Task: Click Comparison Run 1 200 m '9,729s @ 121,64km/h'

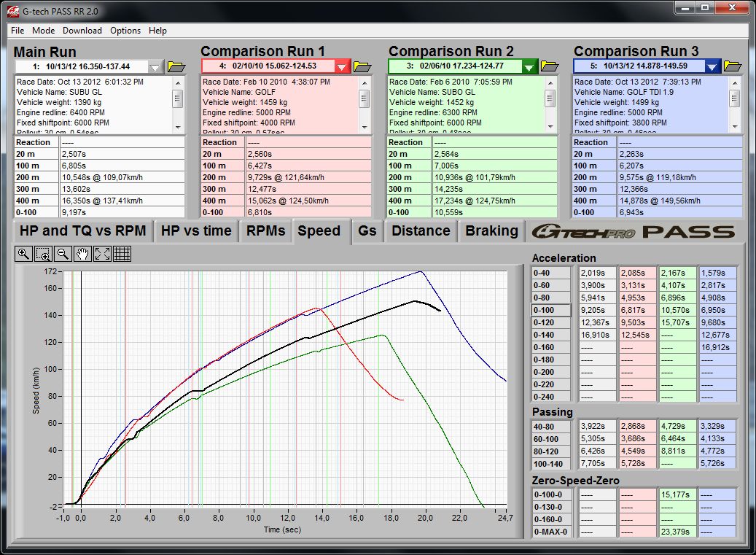Action: click(x=308, y=177)
